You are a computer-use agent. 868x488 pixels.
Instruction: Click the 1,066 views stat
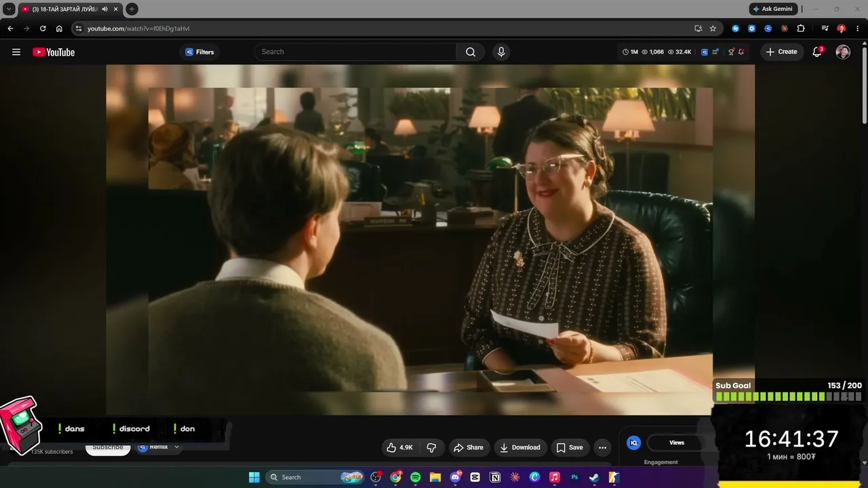pyautogui.click(x=652, y=52)
